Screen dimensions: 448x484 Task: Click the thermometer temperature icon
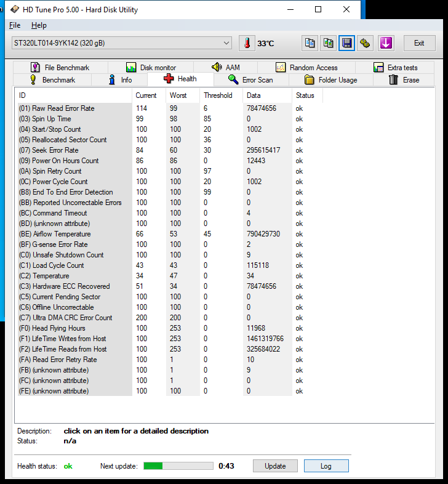[x=247, y=43]
